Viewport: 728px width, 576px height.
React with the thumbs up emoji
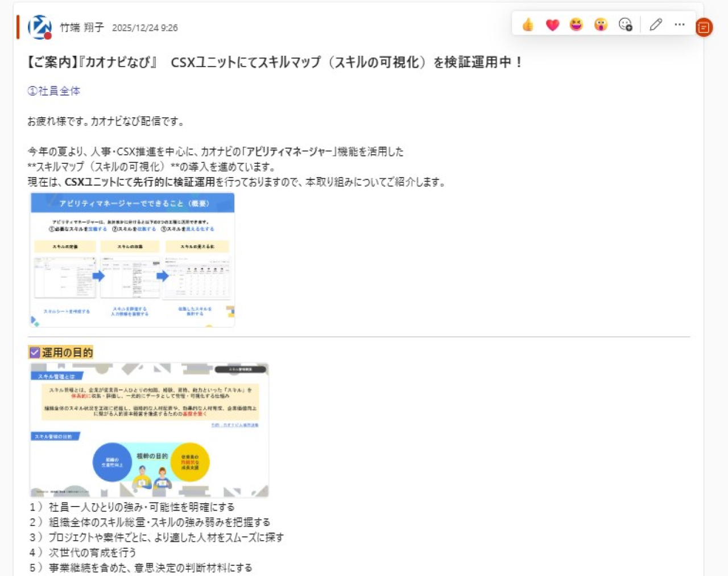pyautogui.click(x=528, y=24)
